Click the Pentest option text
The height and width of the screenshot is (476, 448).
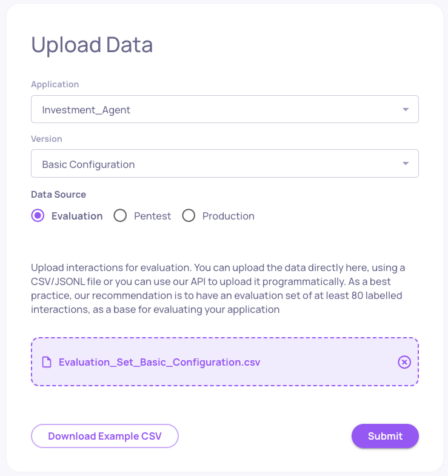[x=152, y=216]
